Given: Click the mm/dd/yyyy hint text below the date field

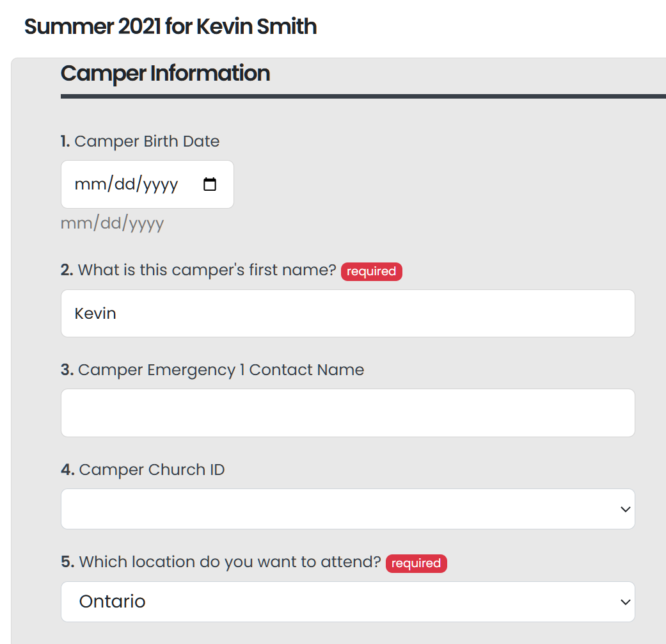Looking at the screenshot, I should (x=112, y=223).
